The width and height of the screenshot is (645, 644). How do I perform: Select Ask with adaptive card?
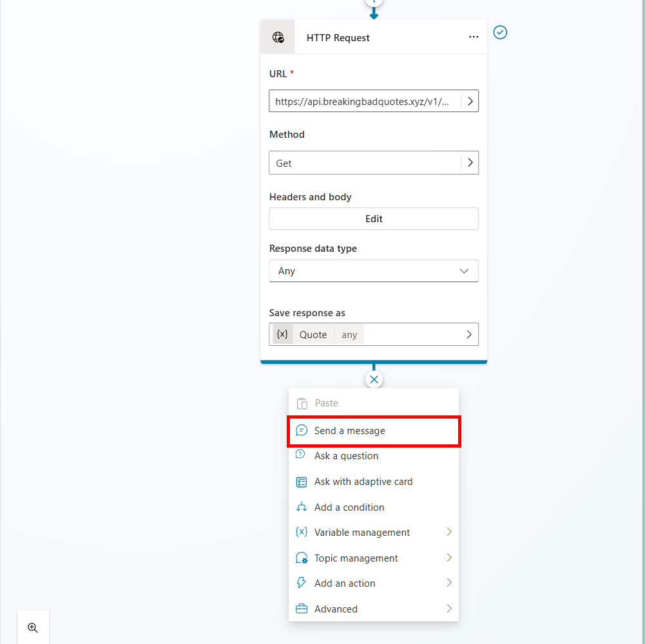tap(374, 482)
